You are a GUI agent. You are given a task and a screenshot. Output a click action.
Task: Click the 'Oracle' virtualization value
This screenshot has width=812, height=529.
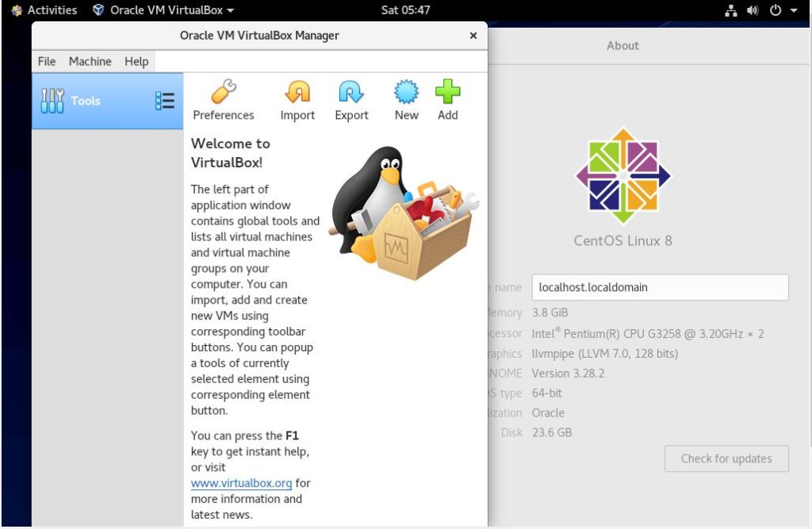(548, 413)
